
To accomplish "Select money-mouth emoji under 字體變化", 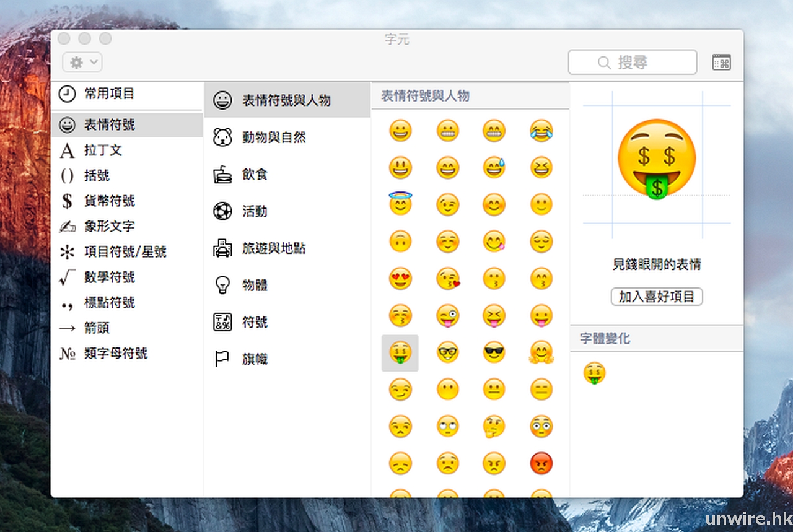I will (595, 373).
